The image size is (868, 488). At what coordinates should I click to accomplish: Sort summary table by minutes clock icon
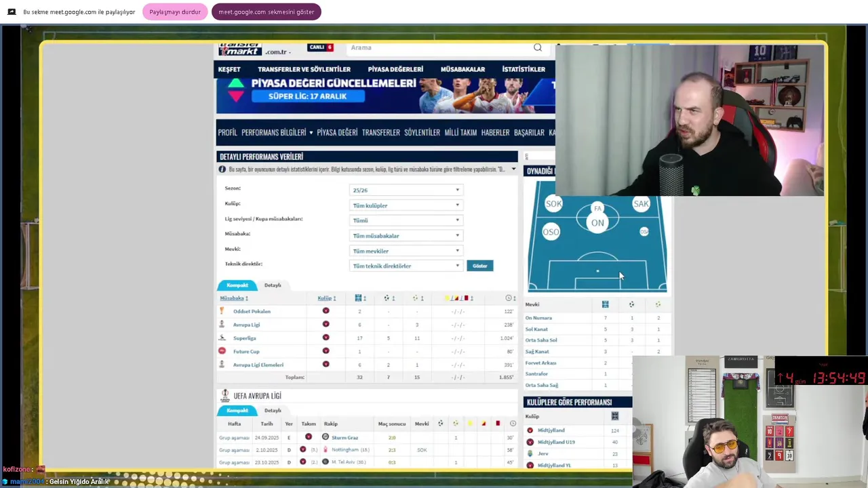pyautogui.click(x=510, y=298)
